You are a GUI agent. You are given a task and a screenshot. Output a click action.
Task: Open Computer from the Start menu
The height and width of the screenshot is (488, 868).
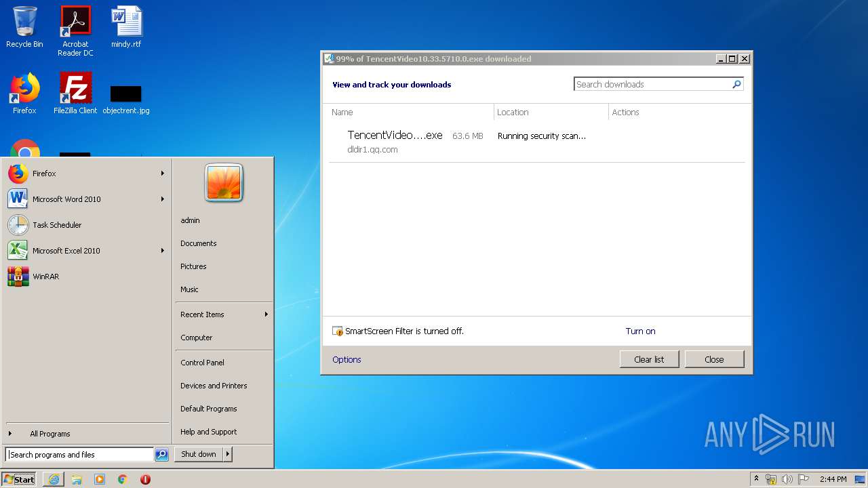[x=197, y=338]
